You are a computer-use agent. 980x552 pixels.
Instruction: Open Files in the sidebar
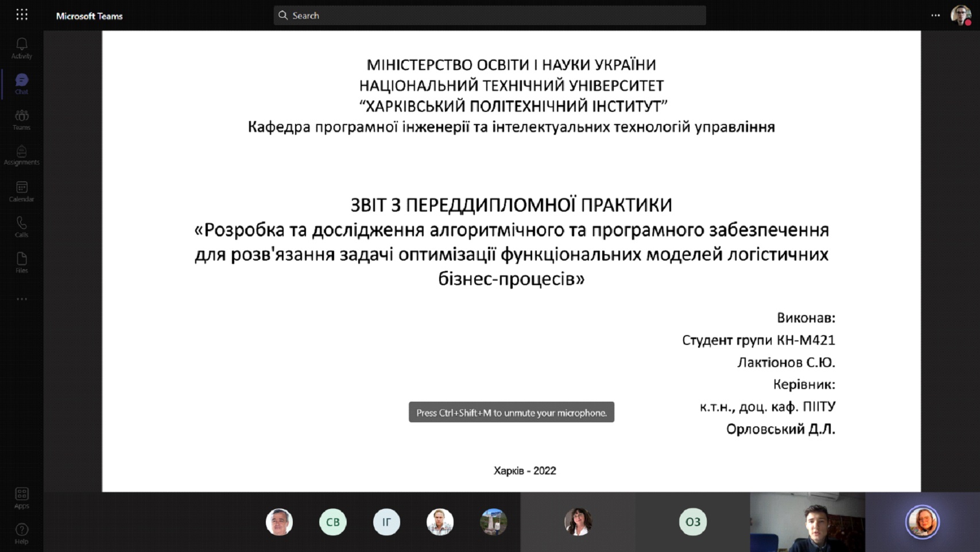22,262
